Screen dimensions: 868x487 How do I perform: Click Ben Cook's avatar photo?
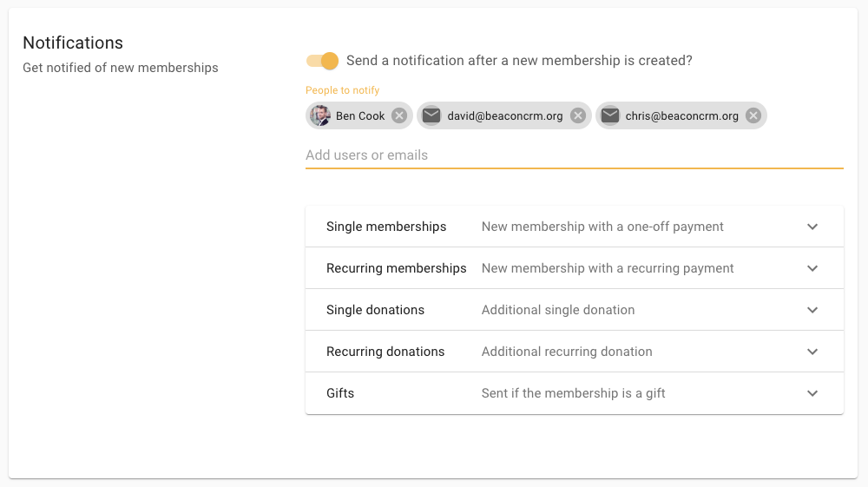pyautogui.click(x=321, y=116)
